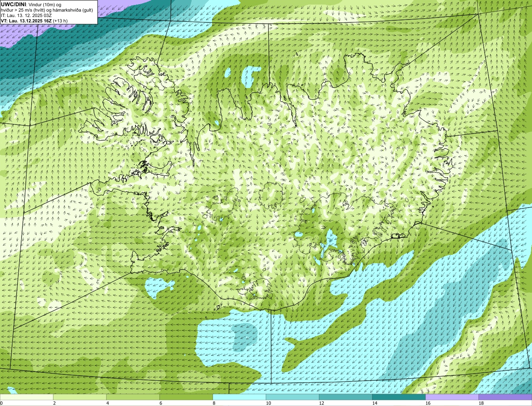The width and height of the screenshot is (532, 406).
Task: Pick the 10–12 m/s turquoise legend swatch
Action: click(x=293, y=397)
